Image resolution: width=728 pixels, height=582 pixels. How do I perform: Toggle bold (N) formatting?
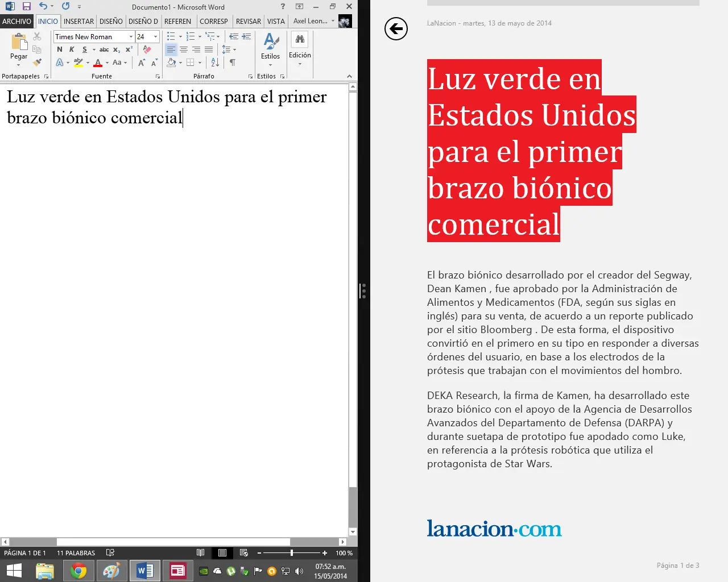pos(60,49)
